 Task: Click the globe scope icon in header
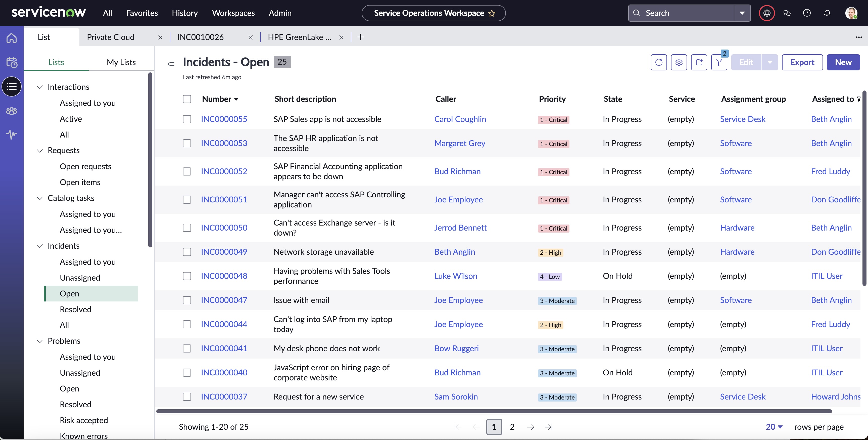click(x=766, y=13)
